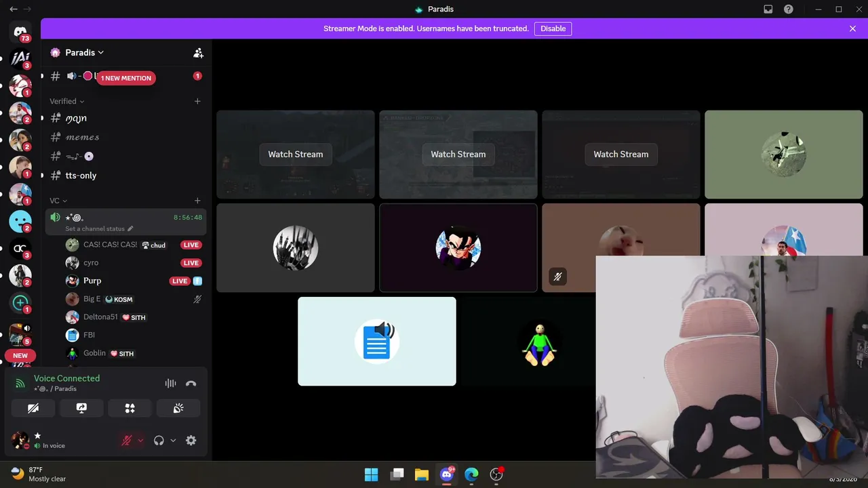
Task: Open the Share Your Screen button
Action: pos(81,408)
